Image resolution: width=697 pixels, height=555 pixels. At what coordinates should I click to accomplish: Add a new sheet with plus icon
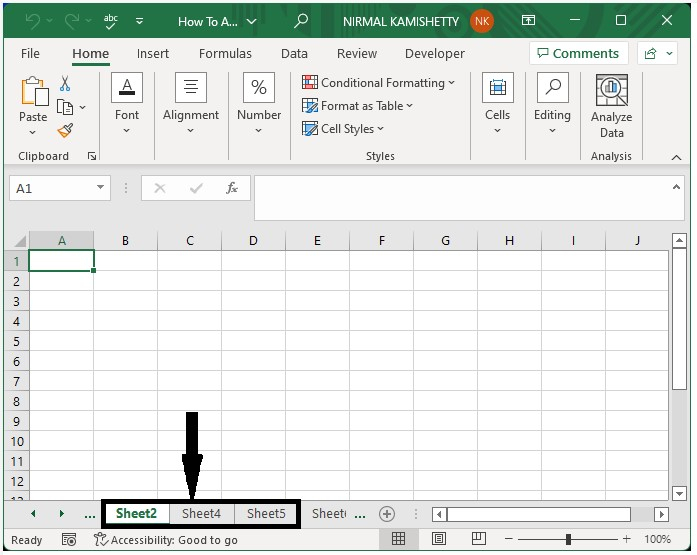coord(386,514)
